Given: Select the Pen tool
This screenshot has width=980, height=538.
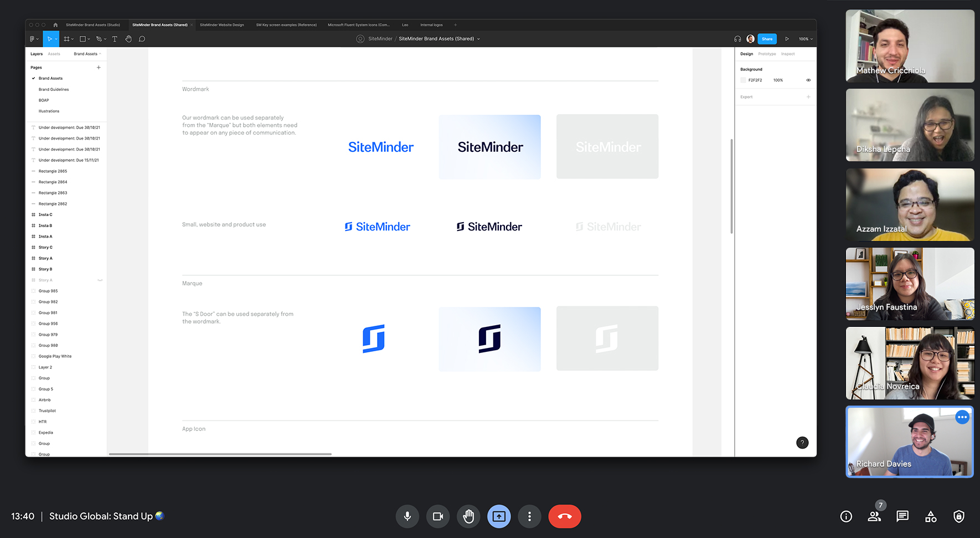Looking at the screenshot, I should point(99,39).
